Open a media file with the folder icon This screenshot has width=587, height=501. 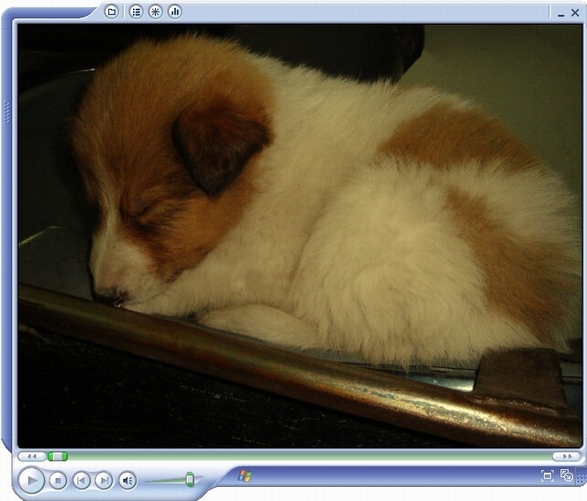tap(111, 12)
